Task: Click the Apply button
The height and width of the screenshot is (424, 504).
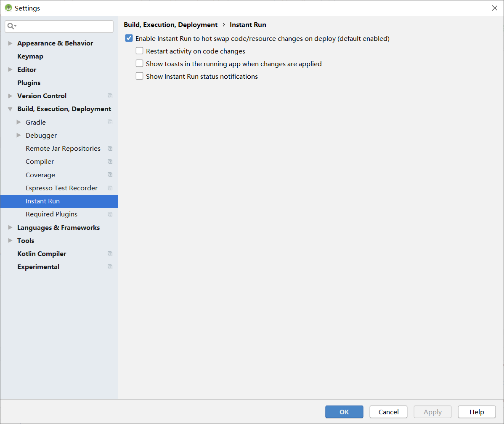Action: (x=432, y=412)
